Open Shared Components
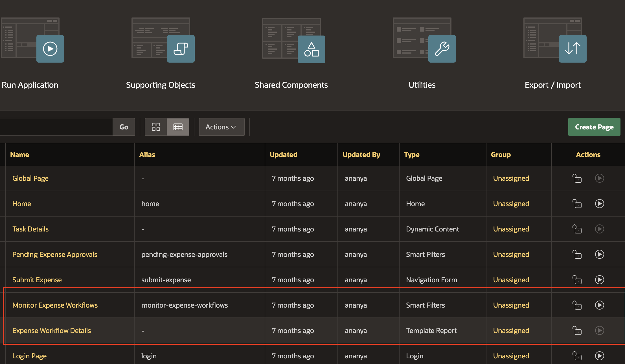The width and height of the screenshot is (625, 364). (x=312, y=49)
